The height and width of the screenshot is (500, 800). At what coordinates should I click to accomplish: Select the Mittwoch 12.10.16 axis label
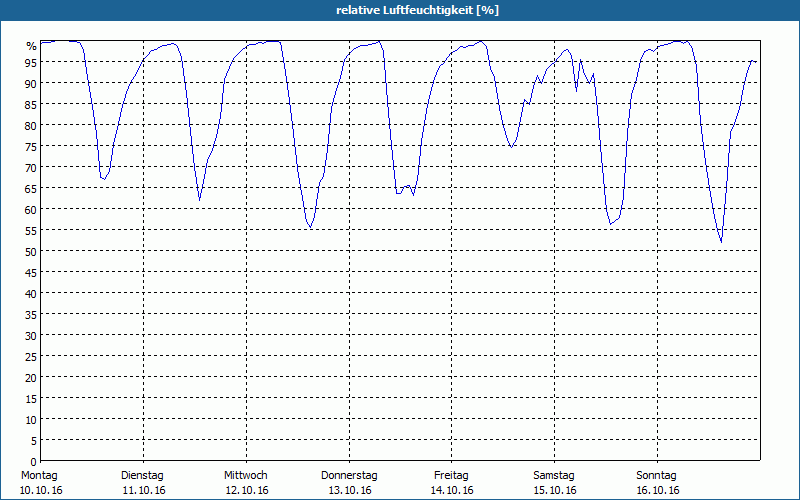tap(246, 483)
